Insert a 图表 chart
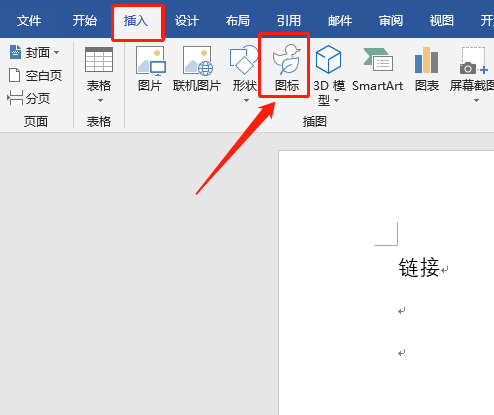The height and width of the screenshot is (415, 494). (x=427, y=69)
